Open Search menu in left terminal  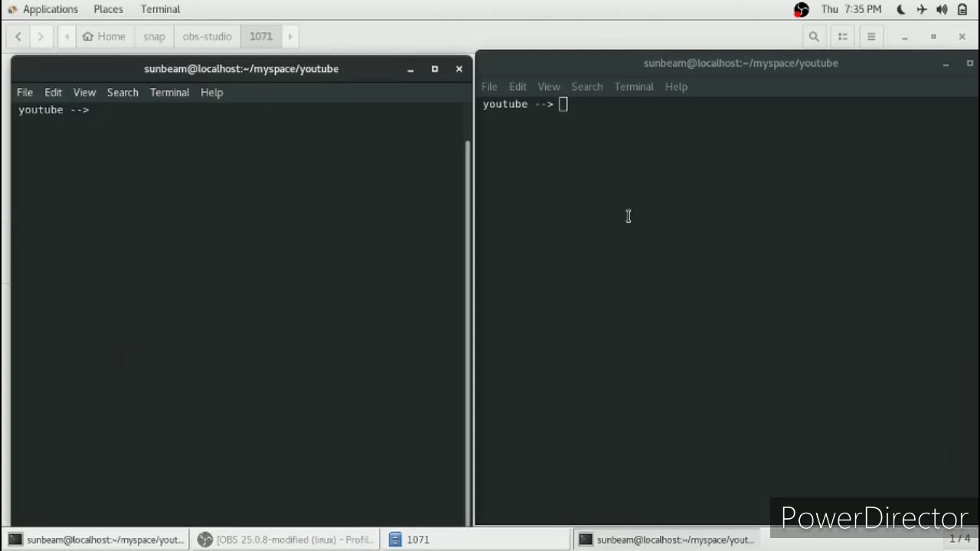(122, 93)
